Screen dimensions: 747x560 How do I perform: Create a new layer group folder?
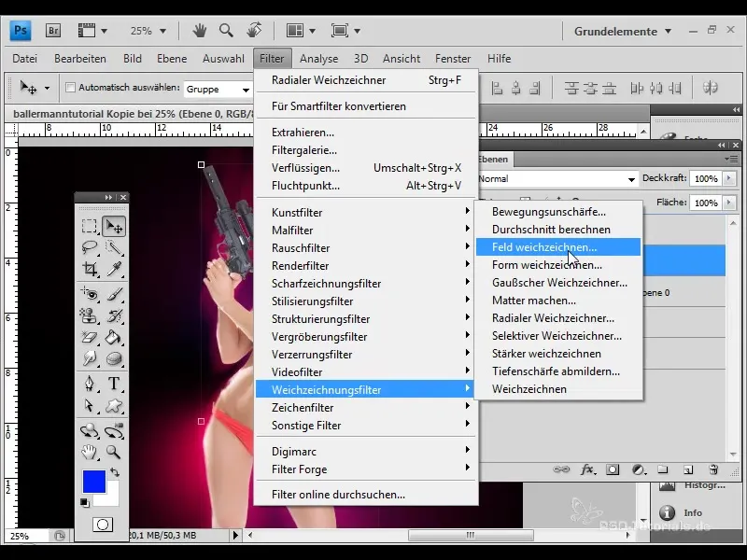point(663,469)
